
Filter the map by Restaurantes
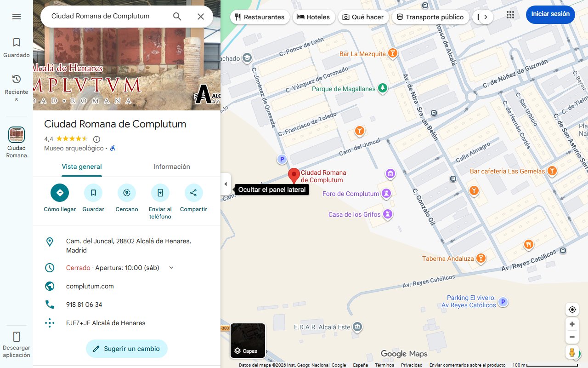click(x=260, y=17)
